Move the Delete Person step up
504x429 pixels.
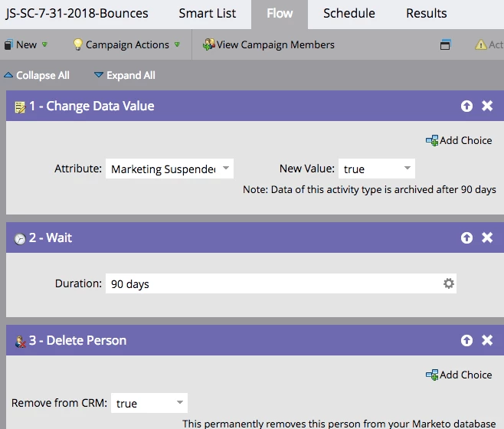pos(466,341)
